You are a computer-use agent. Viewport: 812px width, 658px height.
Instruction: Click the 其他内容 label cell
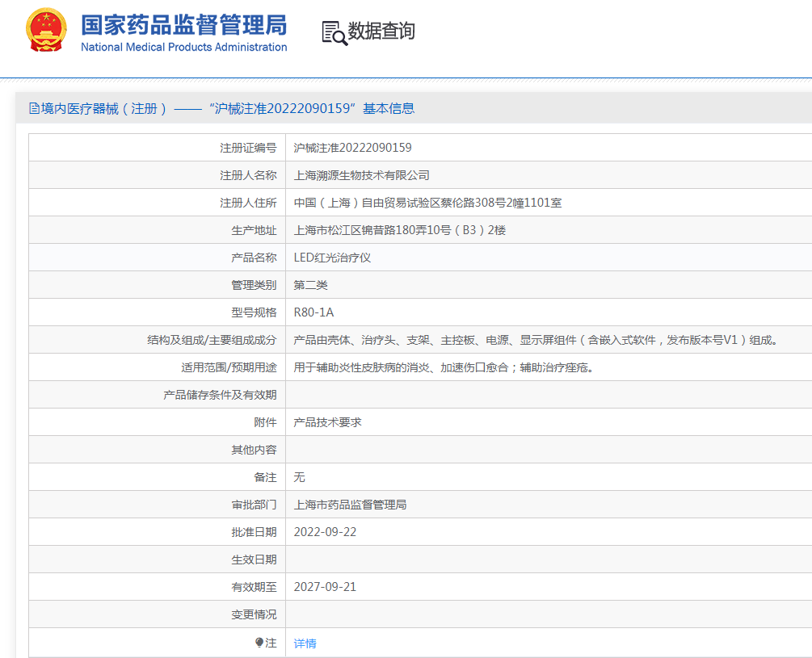click(x=158, y=450)
